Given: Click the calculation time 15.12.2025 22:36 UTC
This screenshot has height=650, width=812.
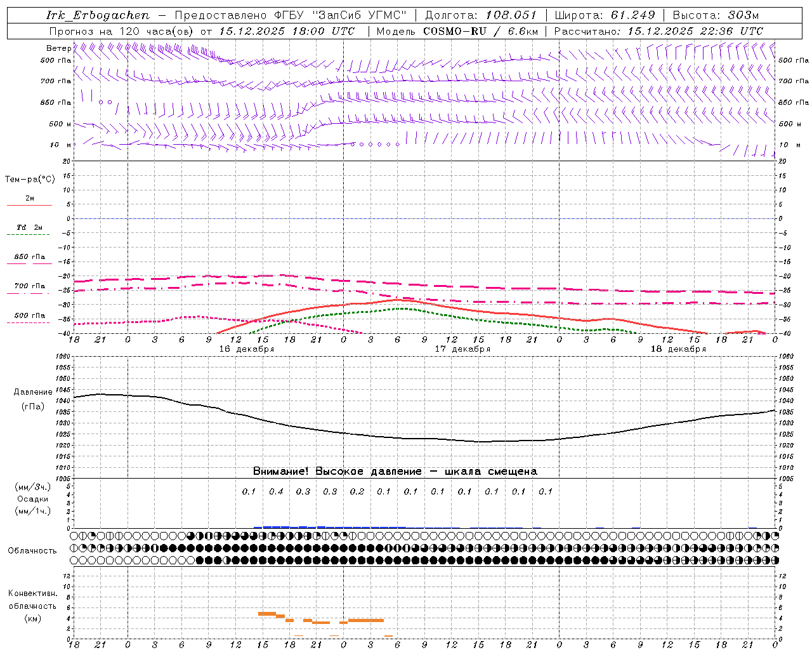Looking at the screenshot, I should [696, 31].
